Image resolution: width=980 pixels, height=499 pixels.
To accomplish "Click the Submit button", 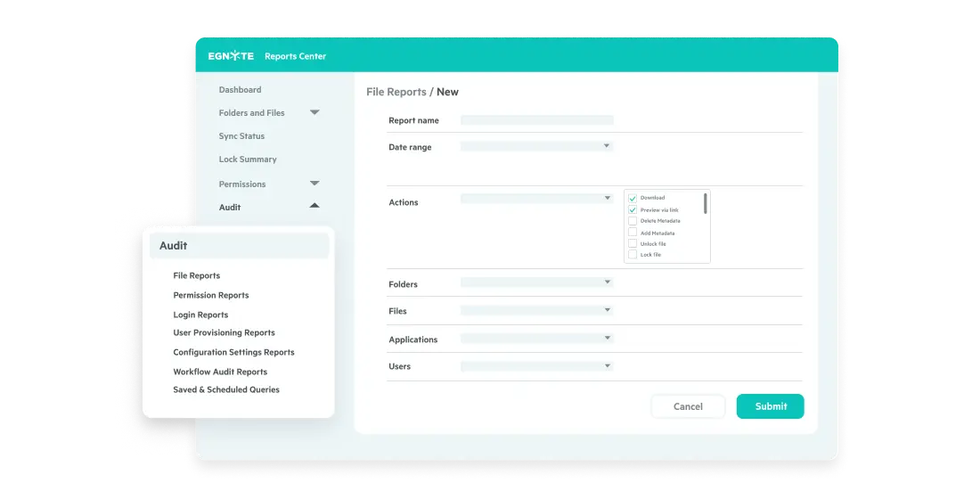I will pyautogui.click(x=771, y=406).
